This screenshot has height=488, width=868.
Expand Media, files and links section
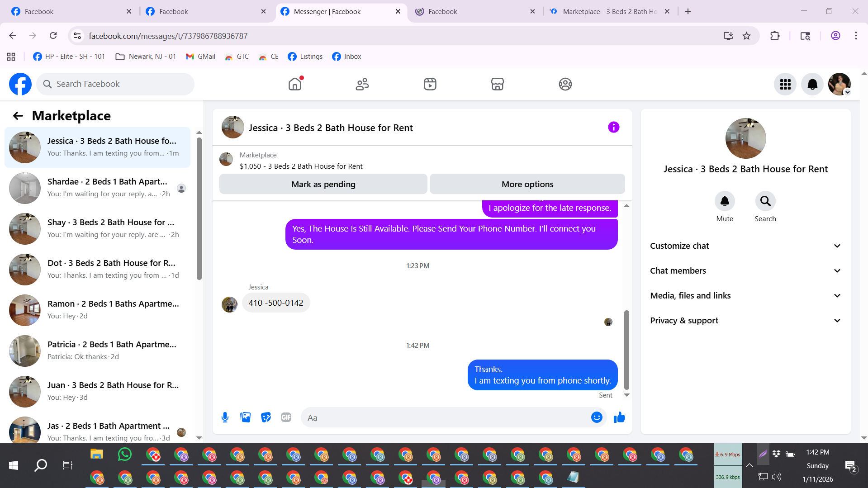pos(745,296)
